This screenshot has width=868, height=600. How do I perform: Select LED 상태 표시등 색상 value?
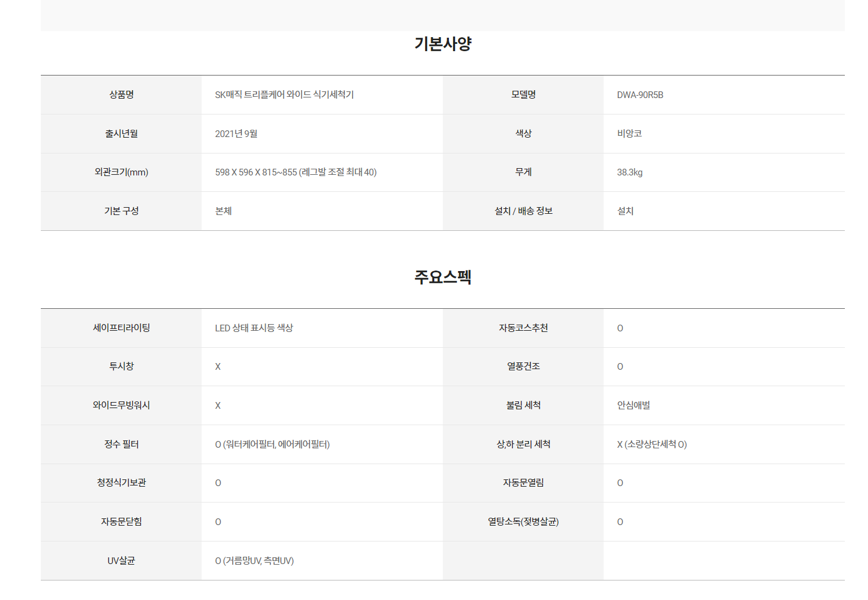click(254, 328)
